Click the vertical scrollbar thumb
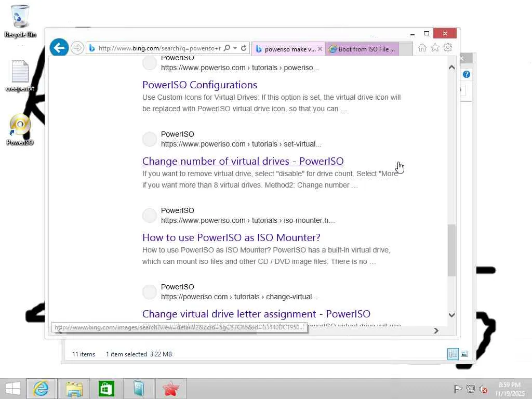This screenshot has width=532, height=399. click(x=451, y=250)
